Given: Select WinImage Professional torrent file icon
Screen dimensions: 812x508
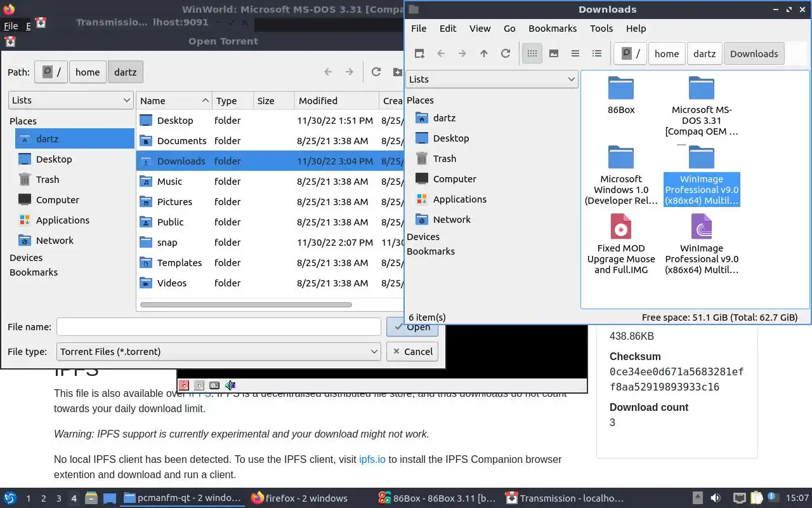Looking at the screenshot, I should click(x=702, y=227).
